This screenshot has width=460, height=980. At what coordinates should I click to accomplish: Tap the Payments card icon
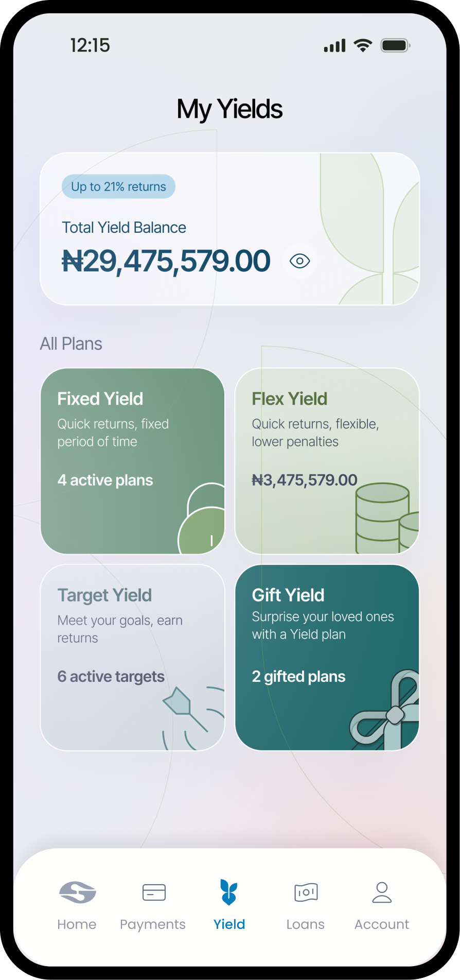154,892
